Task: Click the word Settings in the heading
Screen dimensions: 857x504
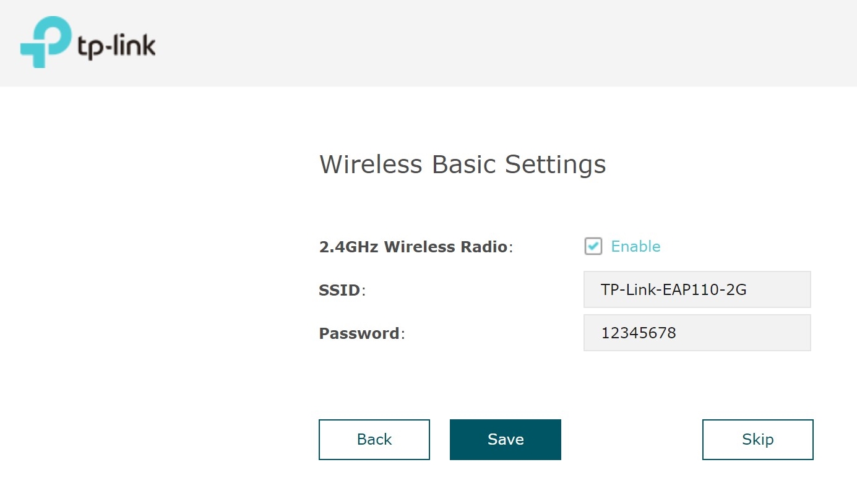Action: point(555,164)
